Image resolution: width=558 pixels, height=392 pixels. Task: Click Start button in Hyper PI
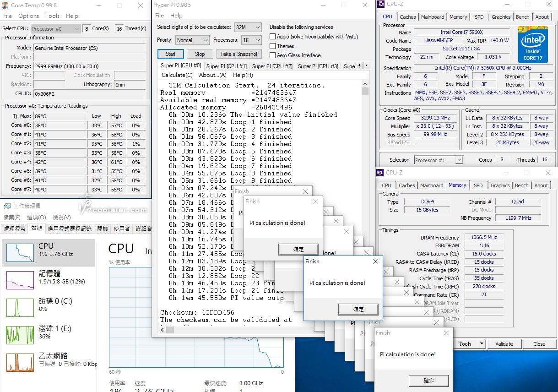coord(170,54)
